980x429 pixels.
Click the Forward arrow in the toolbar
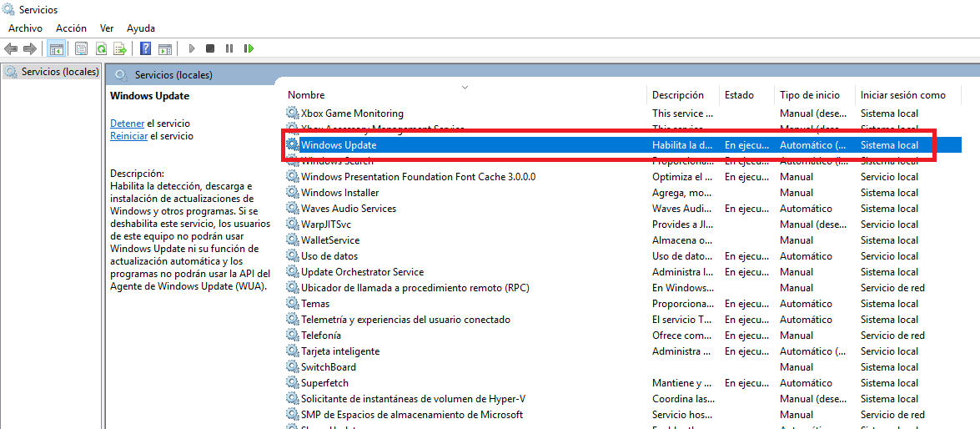[29, 48]
